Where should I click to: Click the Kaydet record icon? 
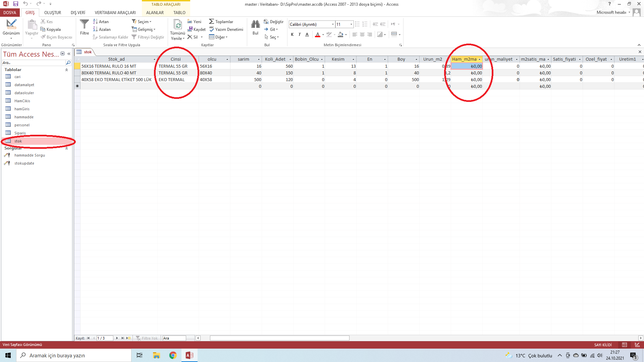(x=190, y=29)
